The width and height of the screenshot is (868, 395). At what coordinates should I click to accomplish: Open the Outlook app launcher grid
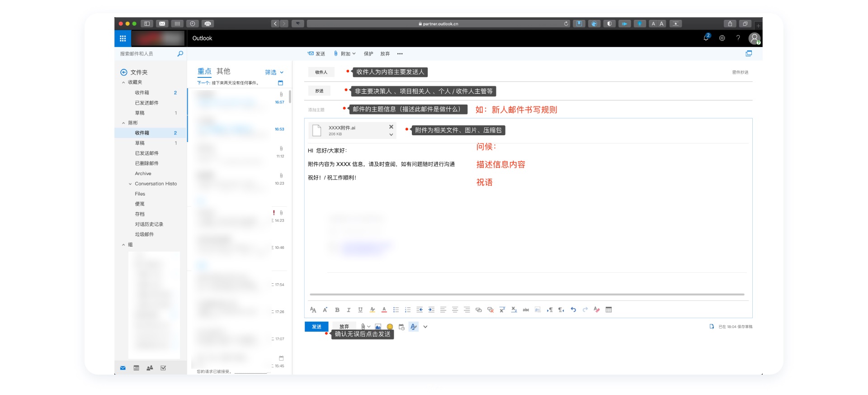(123, 38)
